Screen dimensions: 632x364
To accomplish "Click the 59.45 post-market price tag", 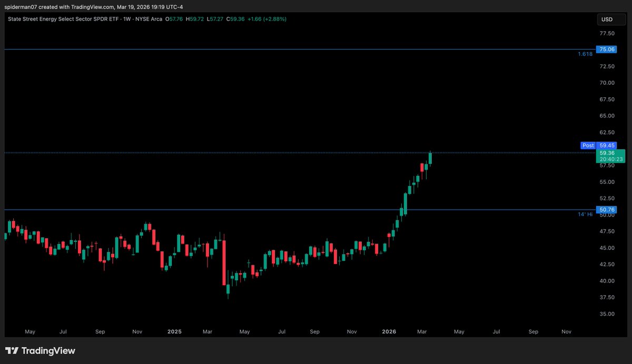I will tap(607, 145).
